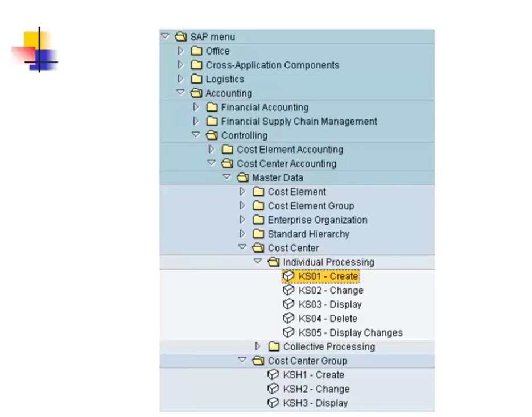Click the Cost Center Accounting folder icon
This screenshot has width=532, height=417.
(x=227, y=163)
